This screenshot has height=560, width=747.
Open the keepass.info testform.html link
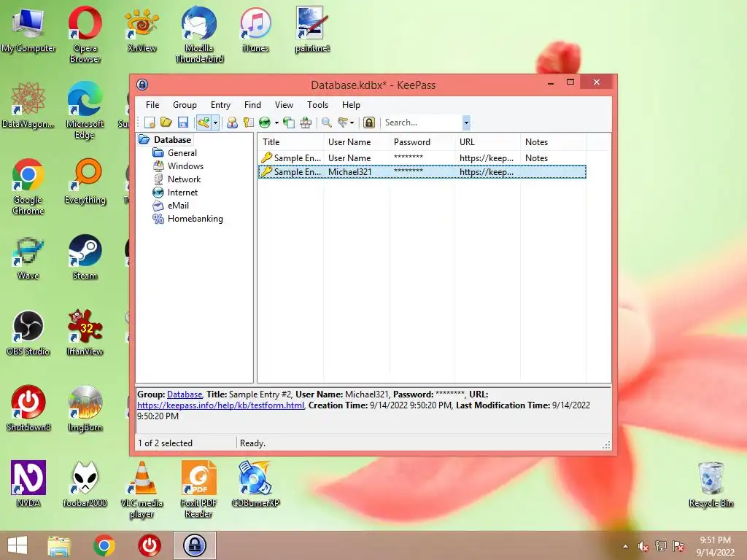point(220,405)
